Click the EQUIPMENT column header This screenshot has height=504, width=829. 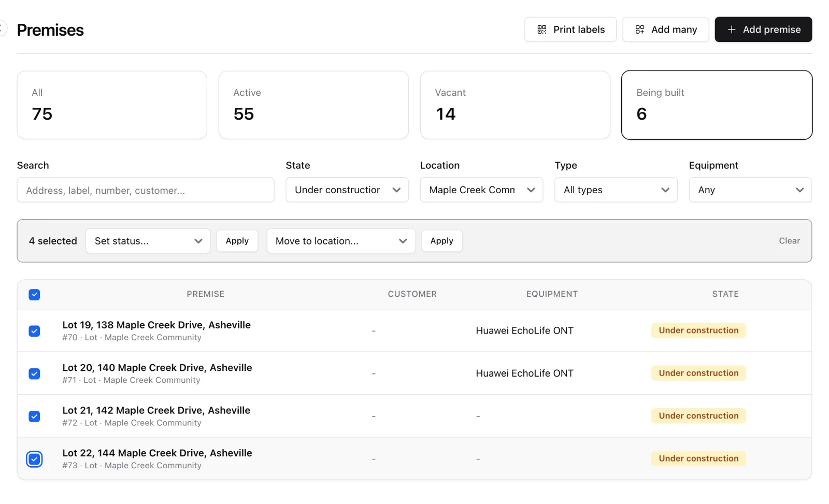[552, 294]
